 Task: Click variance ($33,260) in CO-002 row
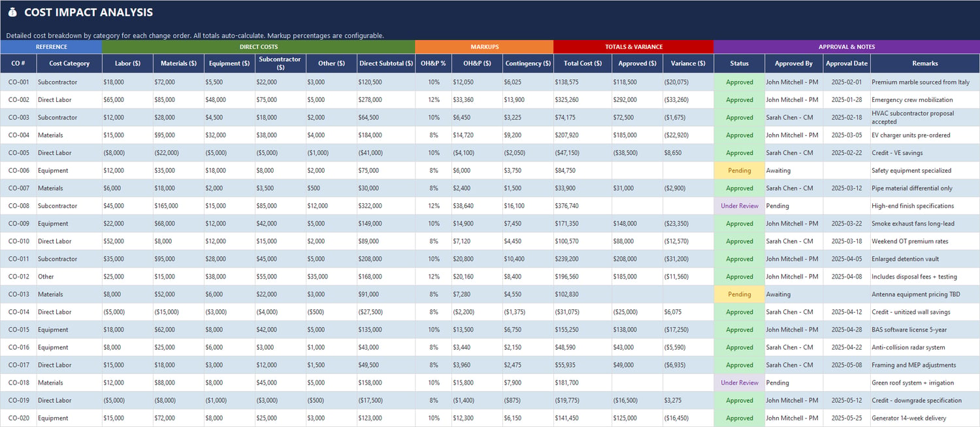click(688, 100)
